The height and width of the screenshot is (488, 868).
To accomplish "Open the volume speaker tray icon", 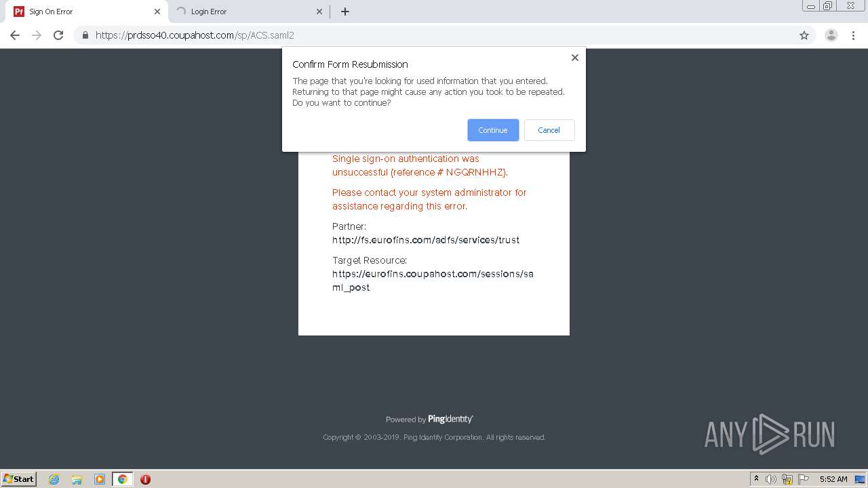I will (771, 479).
